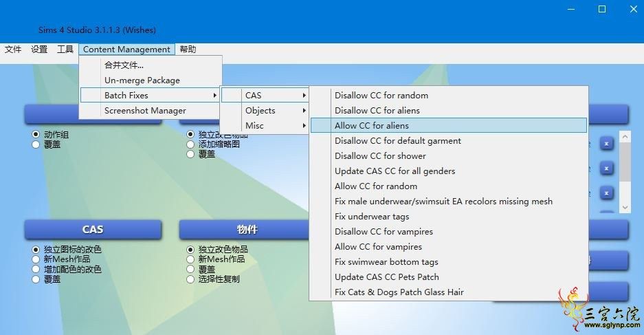
Task: Select 覆盖 radio under 增加配色的改色
Action: (x=36, y=279)
